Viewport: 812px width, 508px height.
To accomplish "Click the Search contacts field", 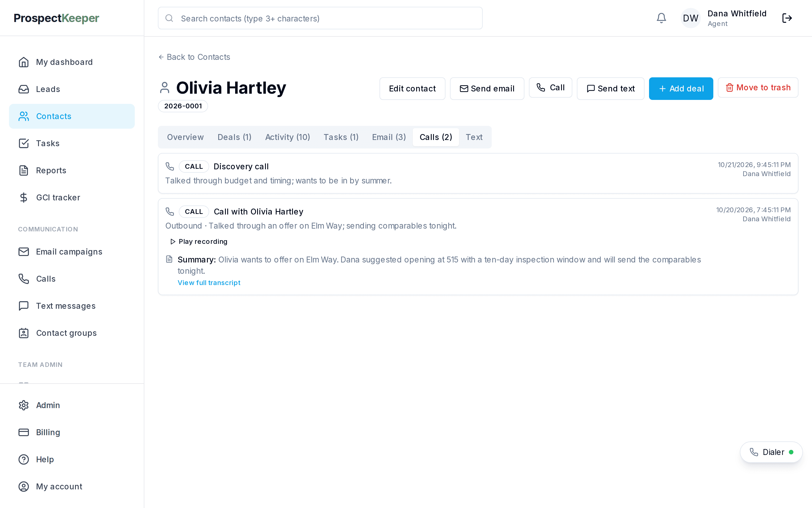I will pyautogui.click(x=320, y=18).
